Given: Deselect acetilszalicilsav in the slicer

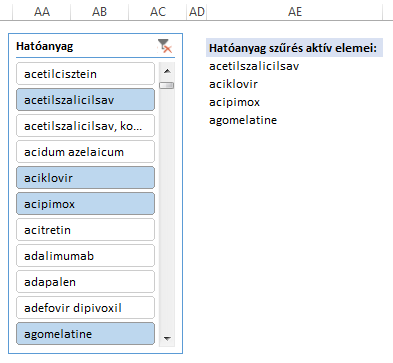Looking at the screenshot, I should point(85,100).
